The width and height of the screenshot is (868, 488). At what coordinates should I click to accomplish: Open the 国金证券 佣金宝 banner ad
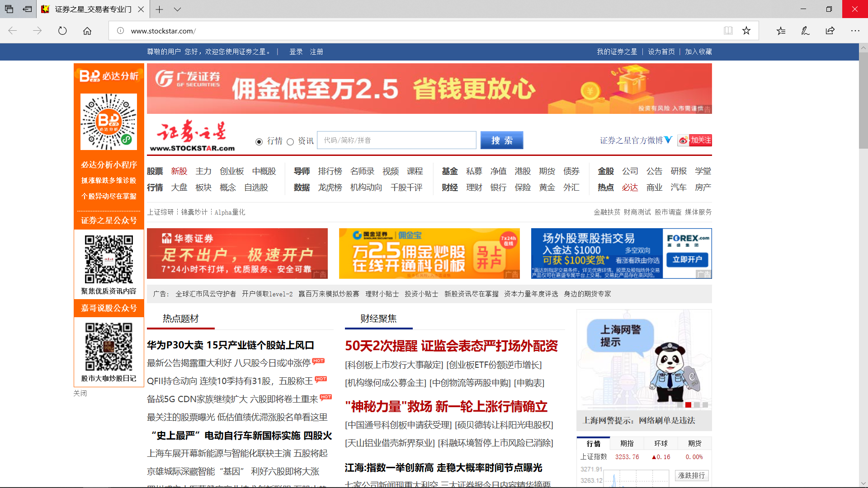429,253
